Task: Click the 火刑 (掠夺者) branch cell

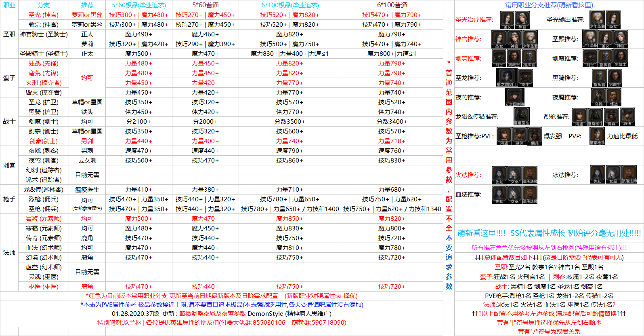Action: pos(44,83)
